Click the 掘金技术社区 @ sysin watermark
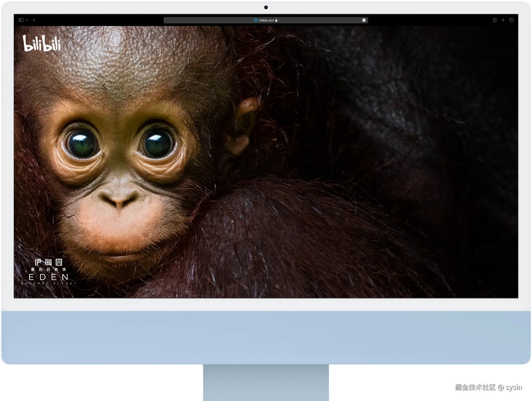The image size is (532, 401). (x=488, y=387)
